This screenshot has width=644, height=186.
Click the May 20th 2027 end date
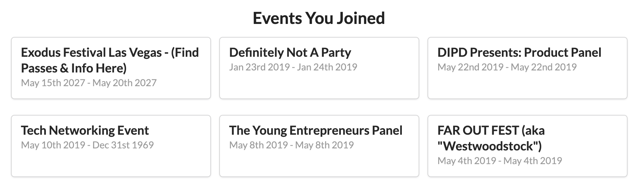124,83
